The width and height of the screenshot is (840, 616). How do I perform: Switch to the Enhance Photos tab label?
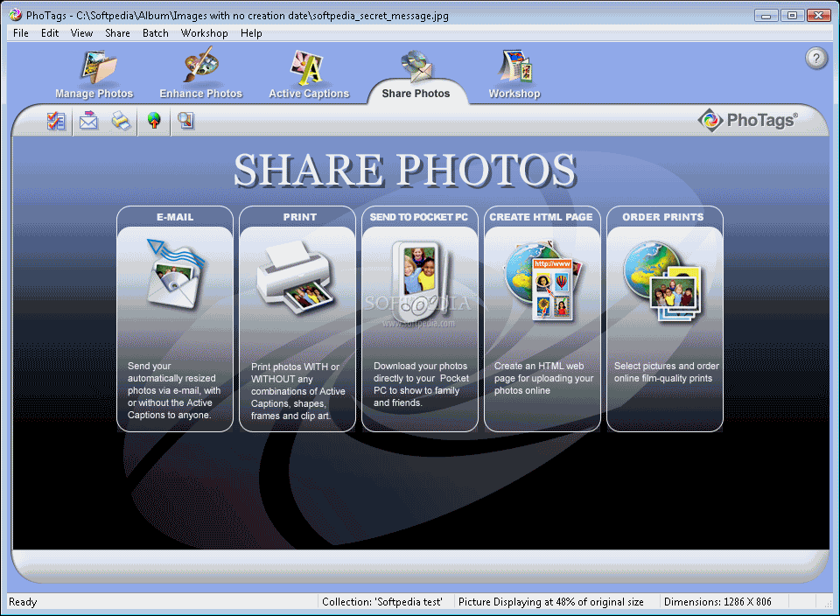point(201,94)
